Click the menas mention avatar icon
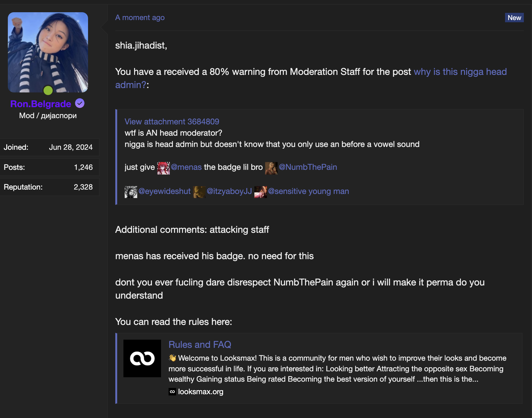The image size is (532, 418). (x=163, y=168)
